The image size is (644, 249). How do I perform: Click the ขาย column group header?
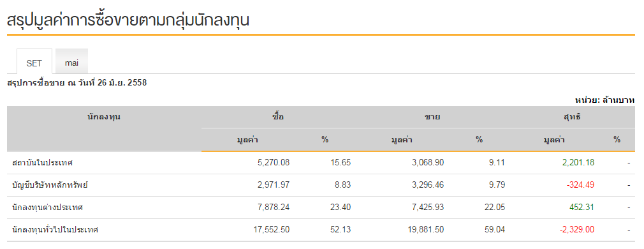click(432, 117)
